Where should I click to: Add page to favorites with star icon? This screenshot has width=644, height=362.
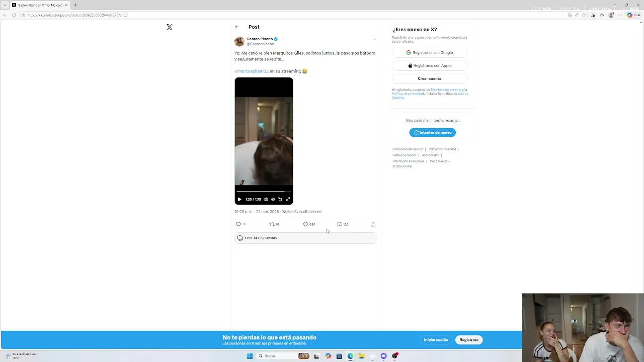pyautogui.click(x=584, y=15)
